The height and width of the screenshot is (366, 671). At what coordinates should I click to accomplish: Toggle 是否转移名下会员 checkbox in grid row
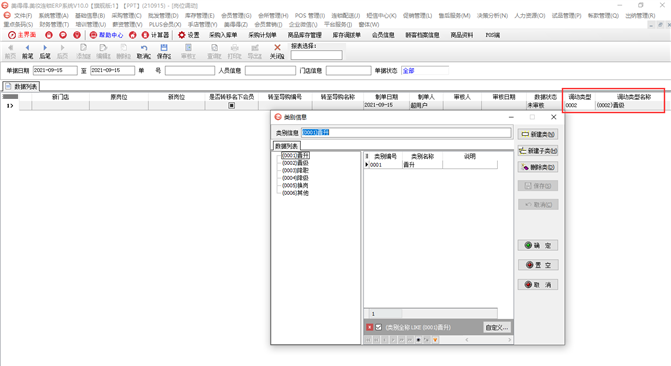232,105
